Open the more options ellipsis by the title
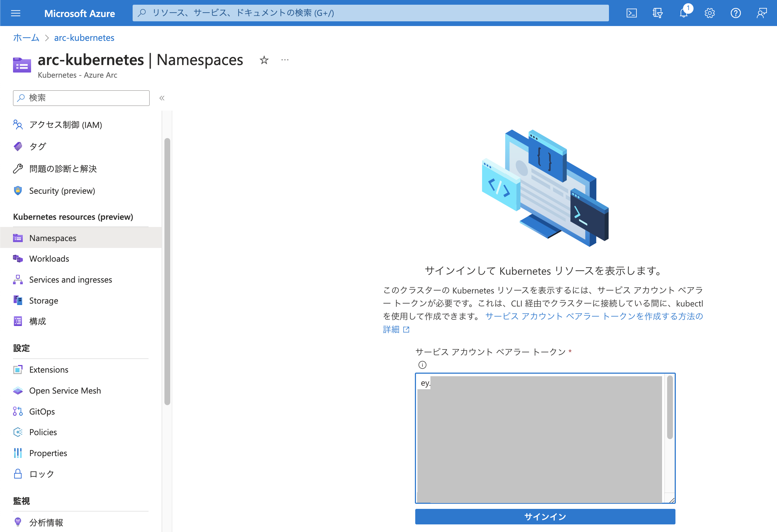The height and width of the screenshot is (532, 777). 285,60
